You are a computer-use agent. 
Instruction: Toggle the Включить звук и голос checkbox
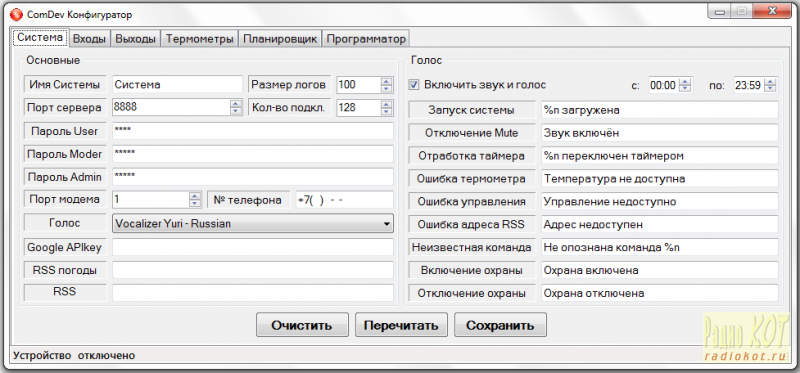(413, 85)
